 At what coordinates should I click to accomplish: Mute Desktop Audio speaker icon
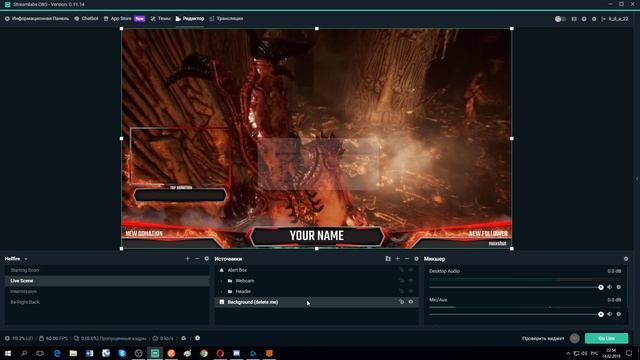point(609,287)
